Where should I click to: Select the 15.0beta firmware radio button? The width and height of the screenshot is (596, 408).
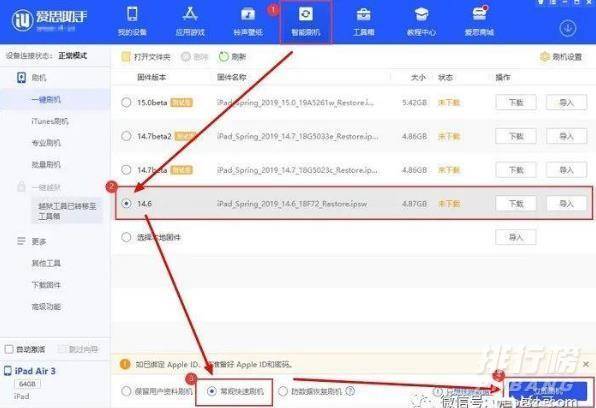126,102
